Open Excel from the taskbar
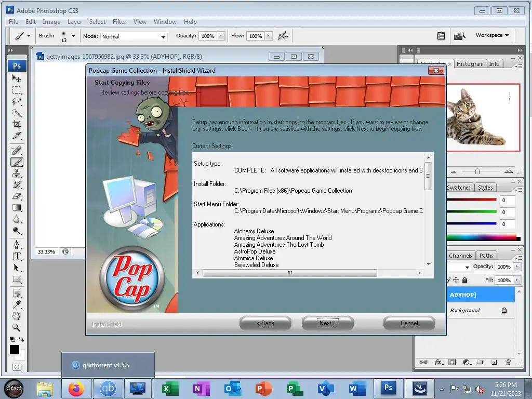This screenshot has width=532, height=399. [170, 389]
